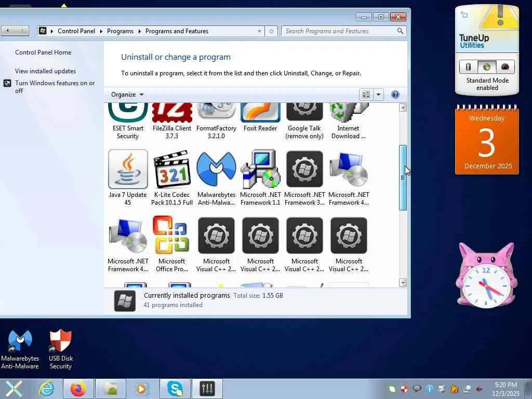This screenshot has height=399, width=532.
Task: Refresh the address bar location
Action: (x=271, y=31)
